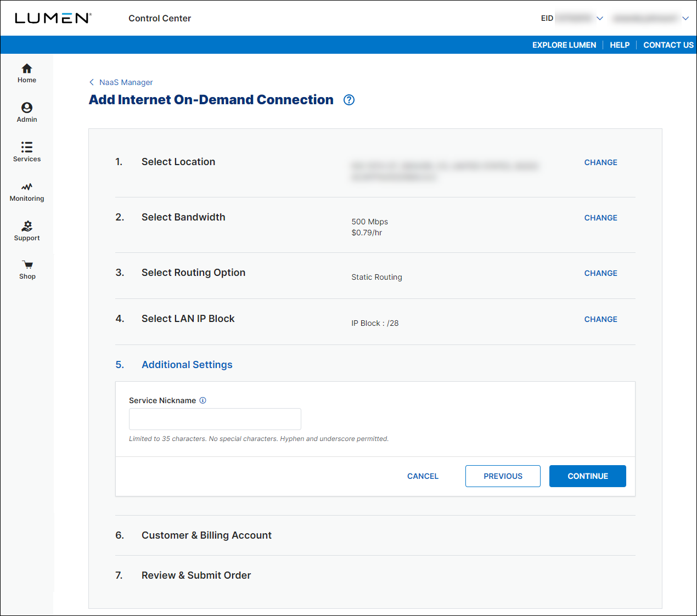Click the Service Nickname field label

pos(162,400)
